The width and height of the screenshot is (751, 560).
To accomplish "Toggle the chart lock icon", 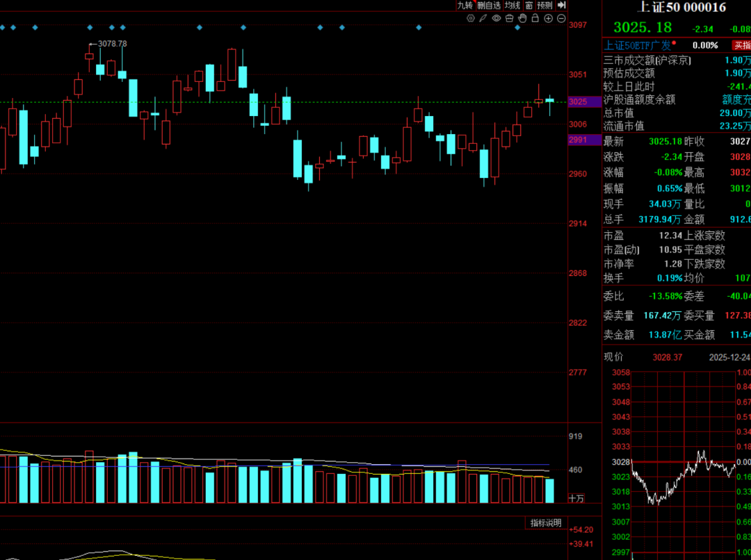I will (535, 18).
